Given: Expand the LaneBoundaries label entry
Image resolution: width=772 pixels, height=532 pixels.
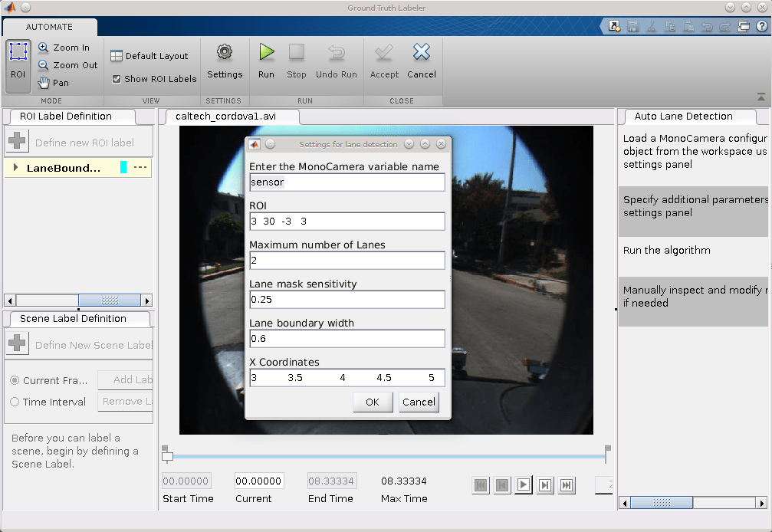Looking at the screenshot, I should coord(15,168).
